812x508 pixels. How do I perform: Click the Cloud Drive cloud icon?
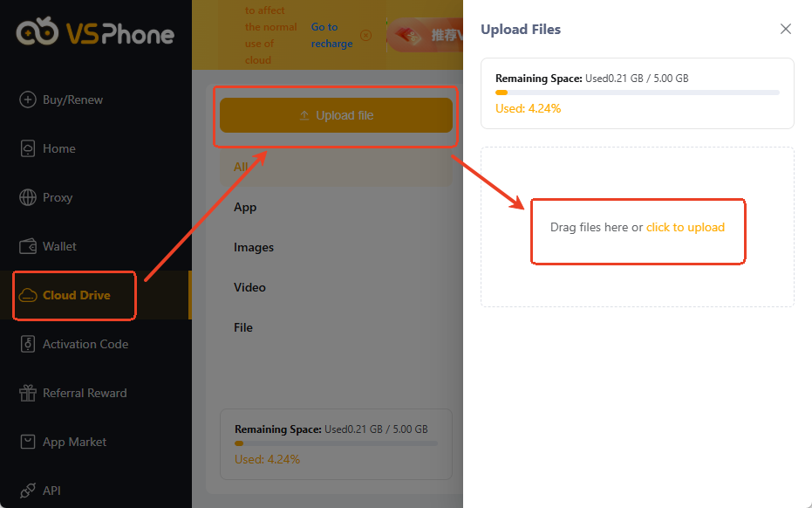point(28,295)
